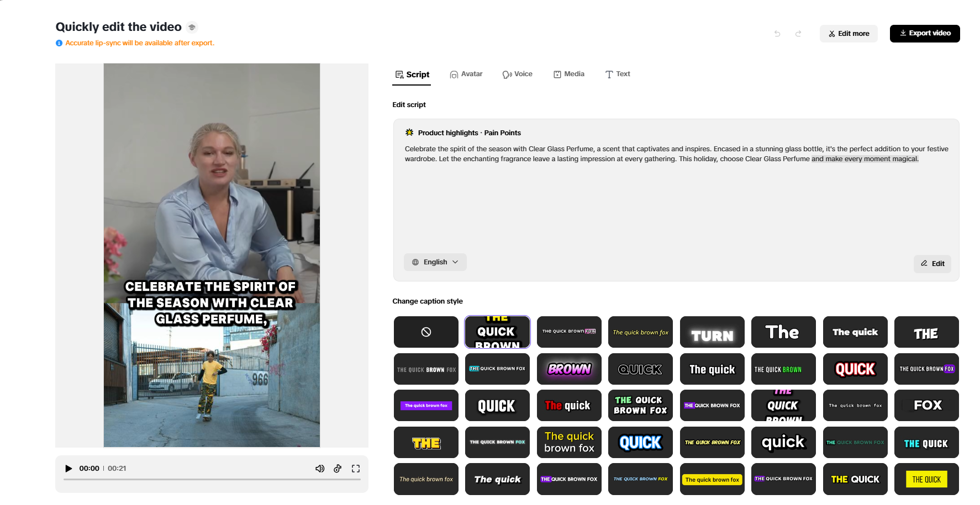
Task: Select caption style with red 'The' word
Action: pos(569,406)
